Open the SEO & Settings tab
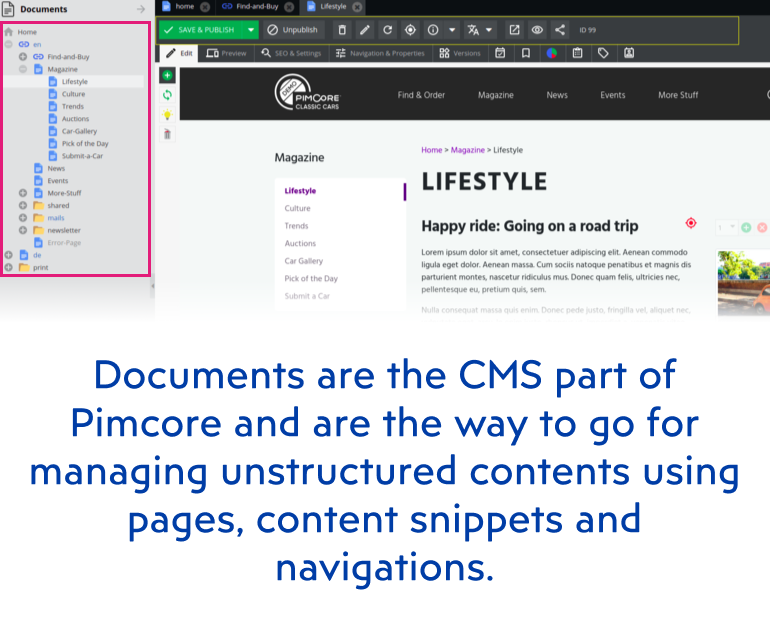 pos(291,53)
